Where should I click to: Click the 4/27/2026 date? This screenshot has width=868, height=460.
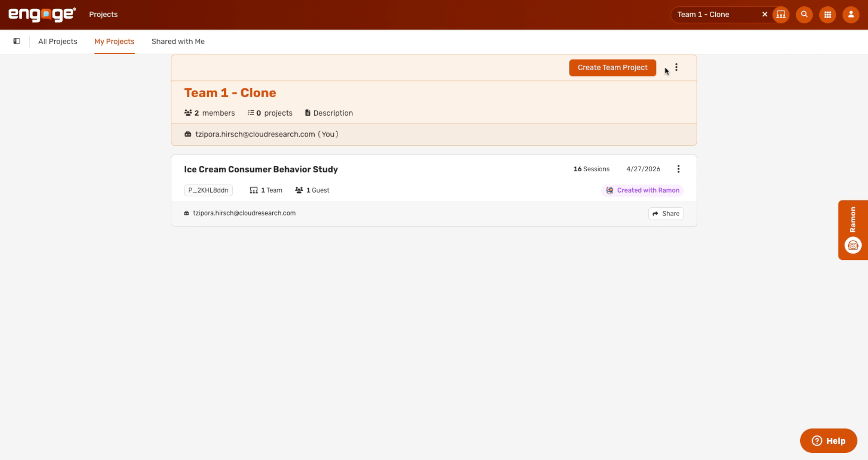pos(643,169)
